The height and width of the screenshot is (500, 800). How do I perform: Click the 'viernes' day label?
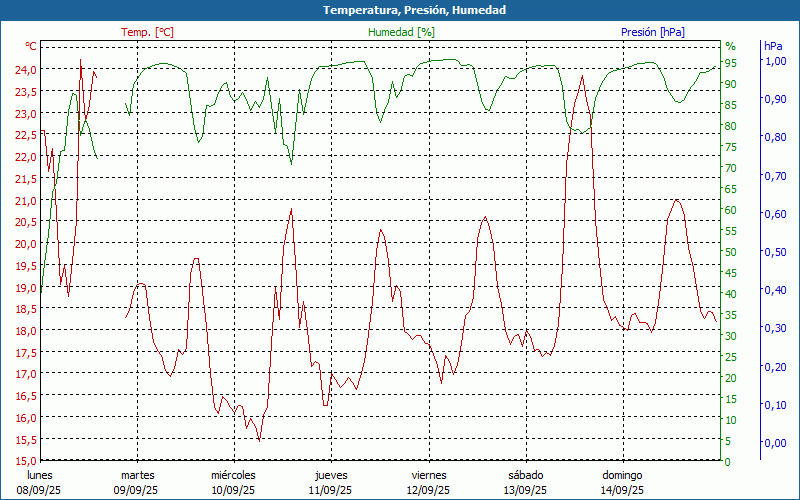428,475
